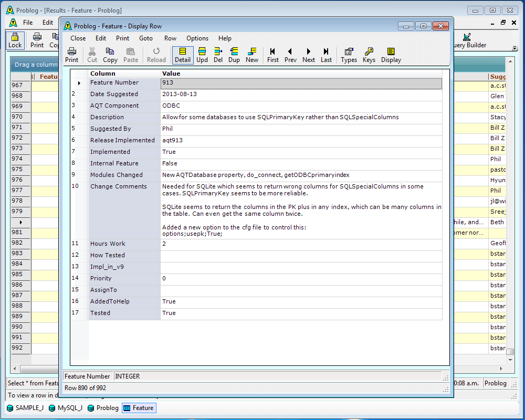Click current row indicator arrow in background grid
Image resolution: width=525 pixels, height=420 pixels.
20,223
